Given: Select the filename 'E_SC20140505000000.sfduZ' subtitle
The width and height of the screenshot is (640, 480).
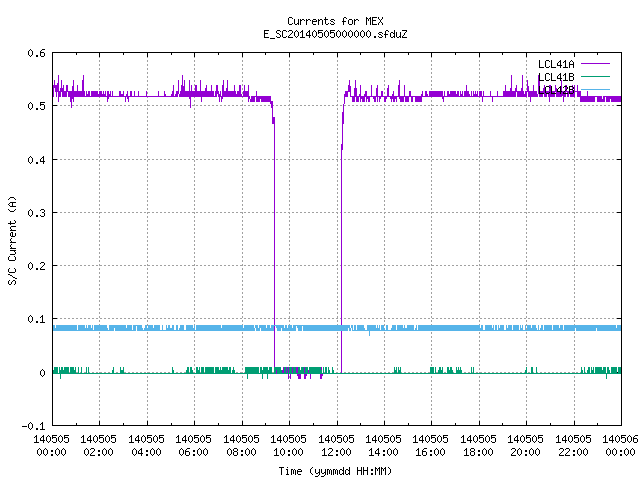Looking at the screenshot, I should click(x=335, y=34).
